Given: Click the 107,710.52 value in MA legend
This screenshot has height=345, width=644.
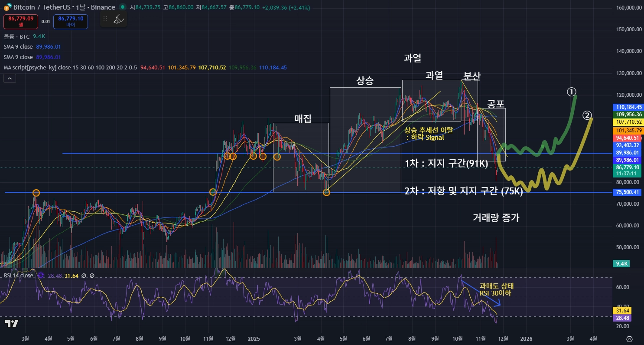Looking at the screenshot, I should 212,67.
